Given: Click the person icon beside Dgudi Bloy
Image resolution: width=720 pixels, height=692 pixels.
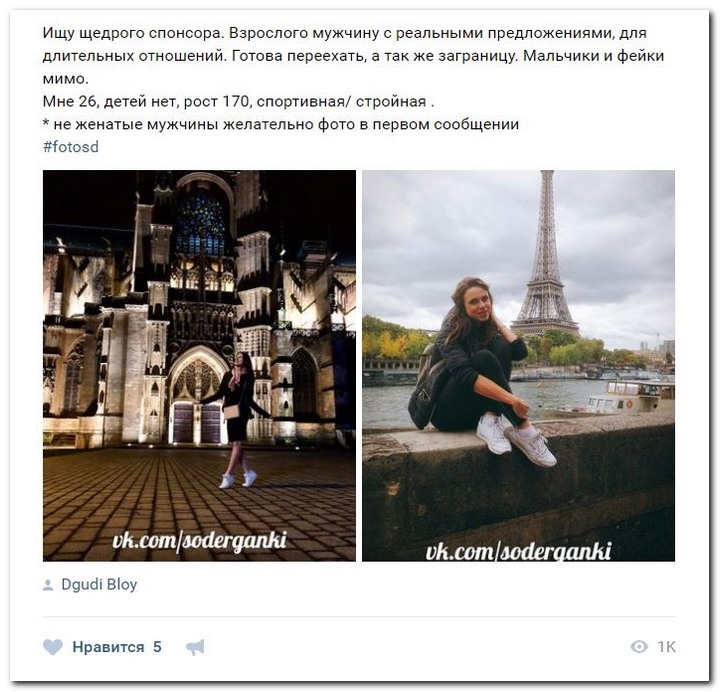Looking at the screenshot, I should tap(48, 585).
